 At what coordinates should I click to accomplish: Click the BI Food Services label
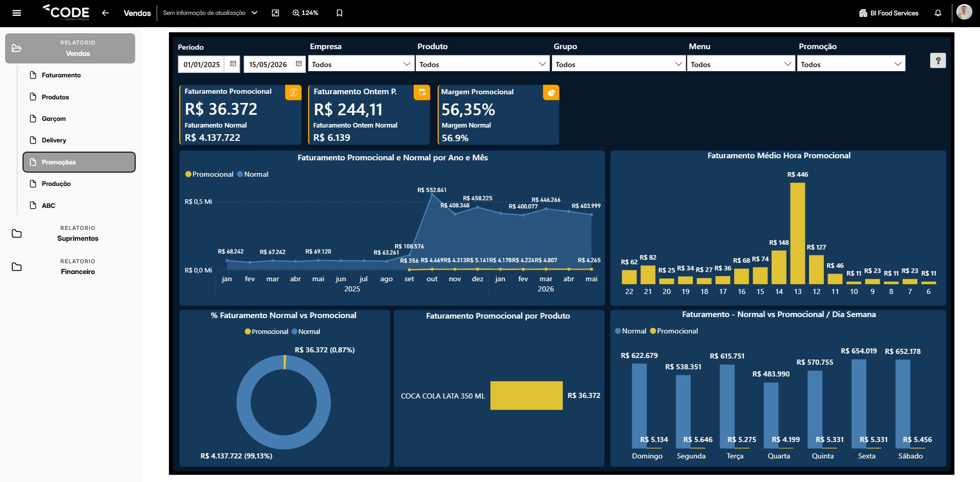pos(894,13)
